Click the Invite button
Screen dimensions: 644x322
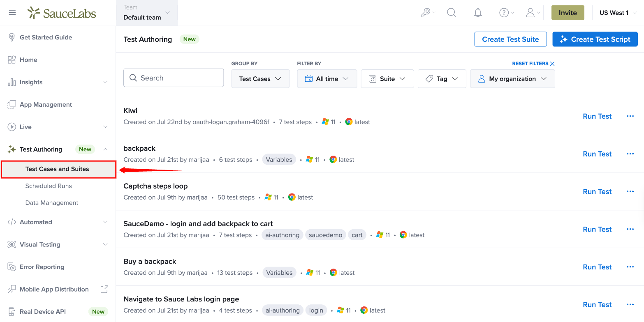point(568,13)
